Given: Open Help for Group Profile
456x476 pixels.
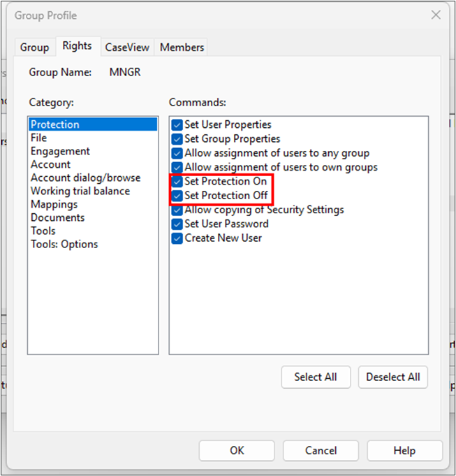Looking at the screenshot, I should pos(404,450).
